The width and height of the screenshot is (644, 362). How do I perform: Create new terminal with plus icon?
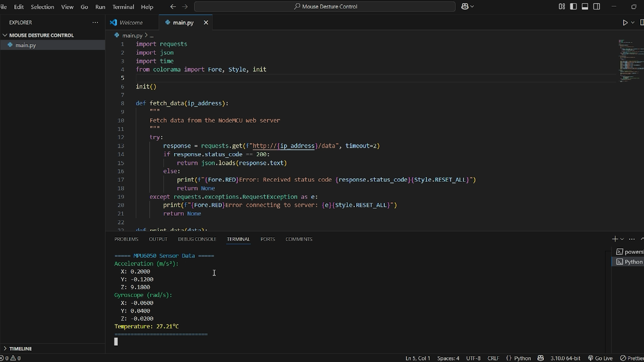[x=615, y=239]
